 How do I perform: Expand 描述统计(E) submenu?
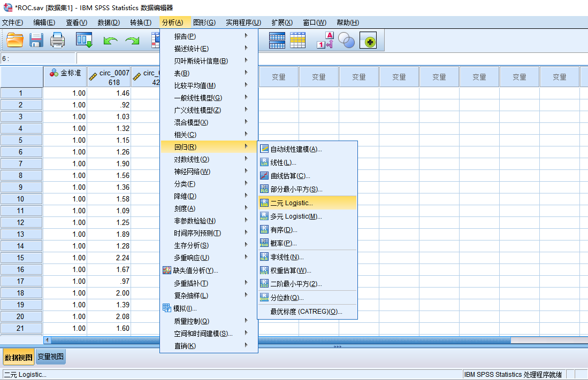pos(209,49)
